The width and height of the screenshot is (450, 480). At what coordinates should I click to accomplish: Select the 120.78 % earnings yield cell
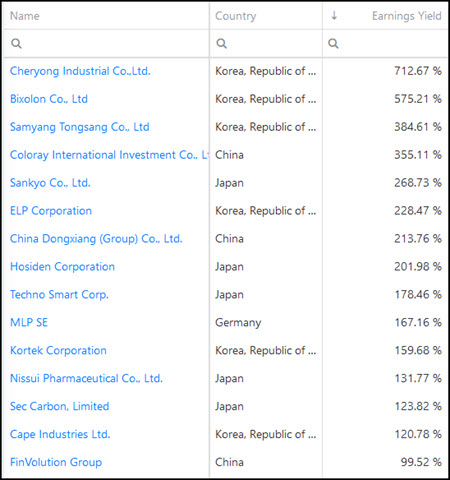click(x=418, y=434)
